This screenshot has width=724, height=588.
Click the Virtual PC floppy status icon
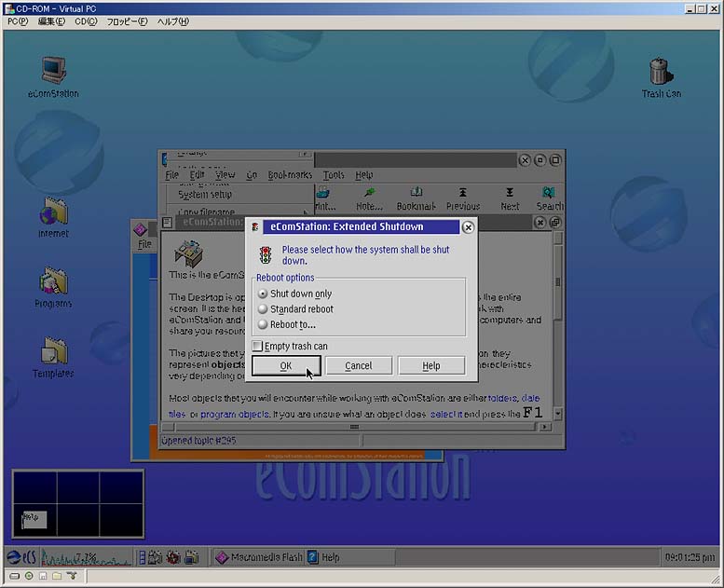[x=43, y=576]
